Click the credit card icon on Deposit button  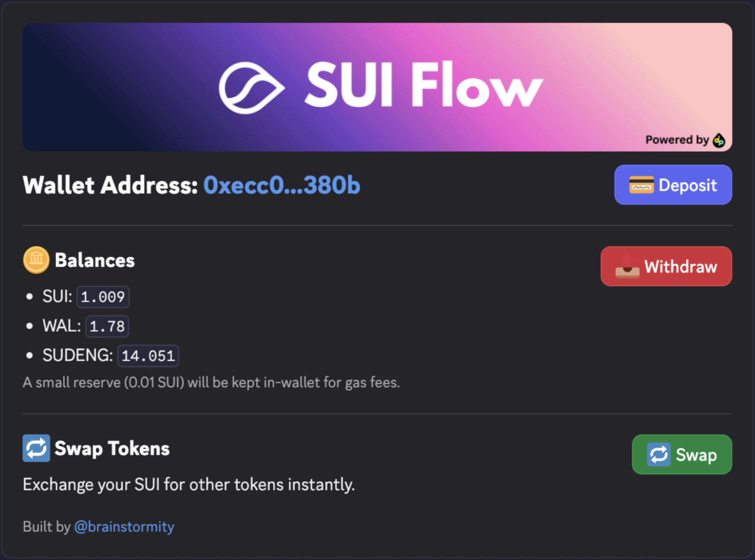[641, 185]
